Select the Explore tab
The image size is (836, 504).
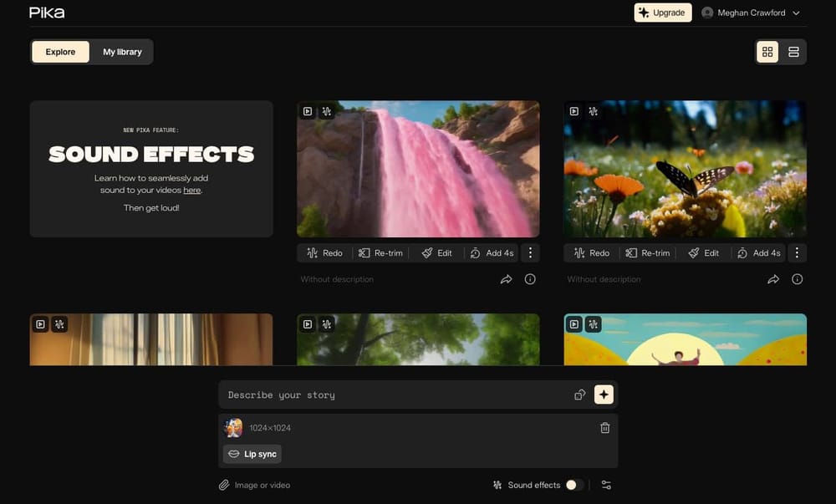(x=59, y=51)
